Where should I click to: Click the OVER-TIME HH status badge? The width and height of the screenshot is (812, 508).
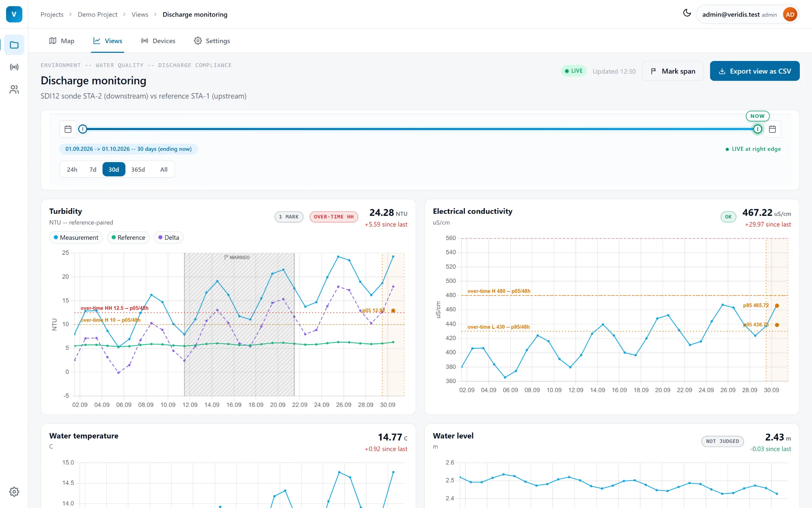click(x=334, y=217)
